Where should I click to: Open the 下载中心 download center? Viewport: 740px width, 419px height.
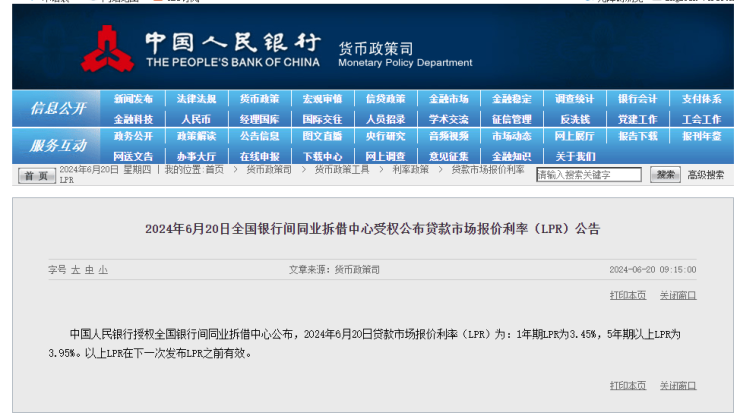322,156
